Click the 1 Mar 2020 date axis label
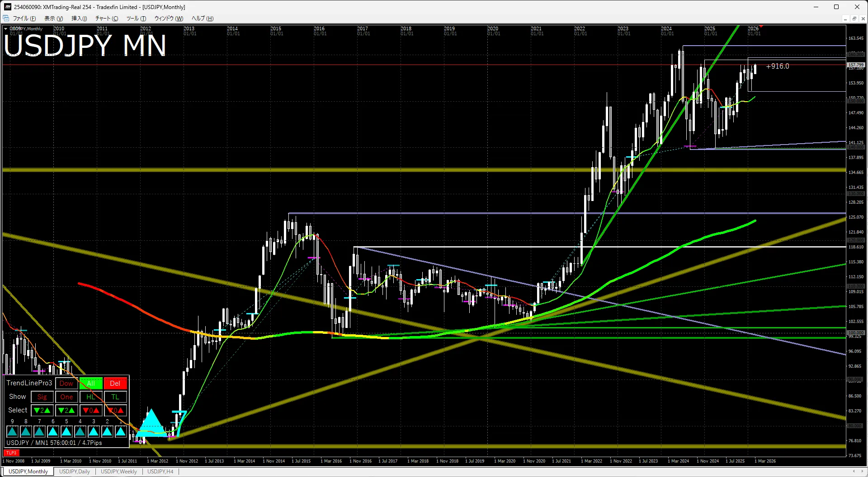Screen dimensions: 868x477 [505, 461]
